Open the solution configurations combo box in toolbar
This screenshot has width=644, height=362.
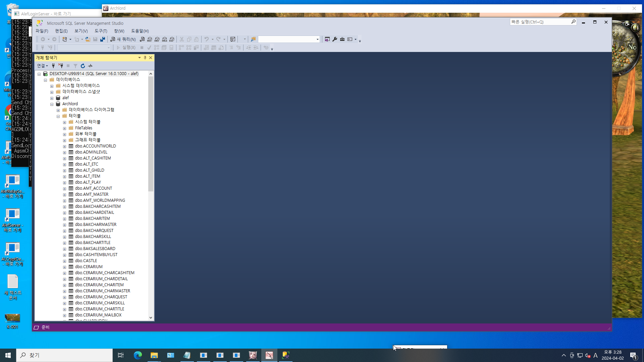[289, 39]
